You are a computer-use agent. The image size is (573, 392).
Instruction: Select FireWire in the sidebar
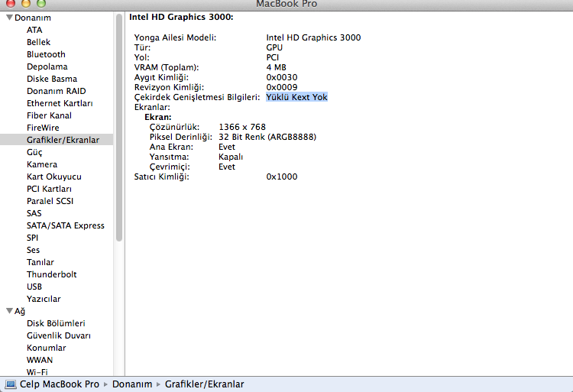[x=43, y=128]
